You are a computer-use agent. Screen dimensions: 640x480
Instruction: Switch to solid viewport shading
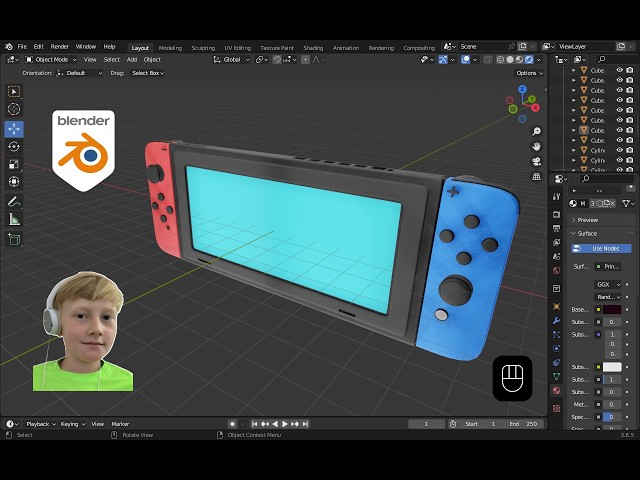click(510, 60)
